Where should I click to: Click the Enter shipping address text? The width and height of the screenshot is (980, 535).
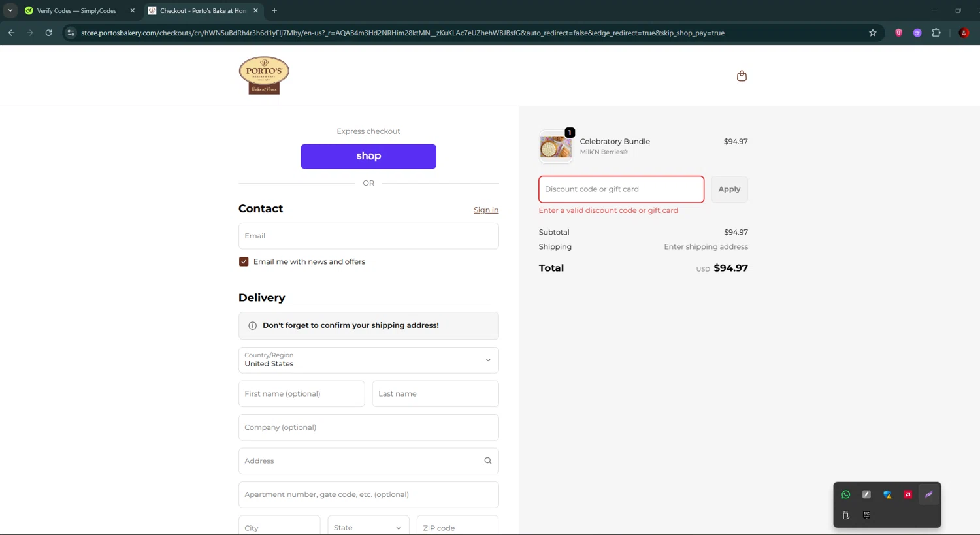point(706,246)
